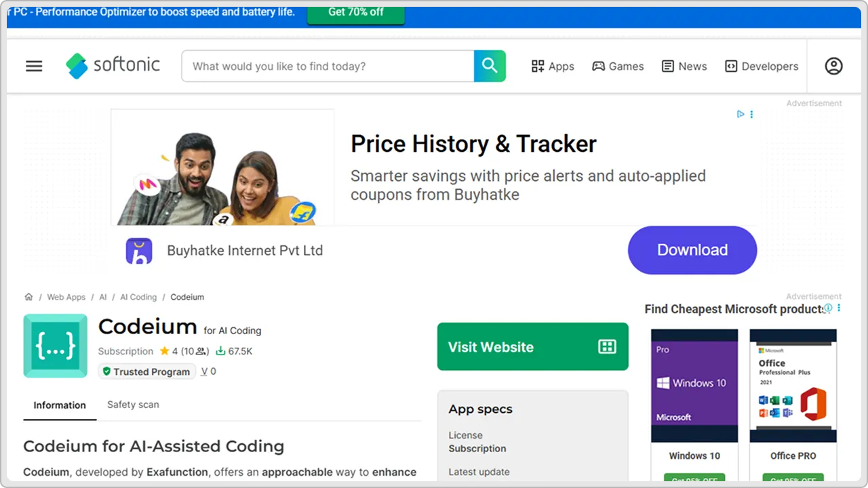Image resolution: width=868 pixels, height=488 pixels.
Task: Switch to the Safety scan tab
Action: point(133,405)
